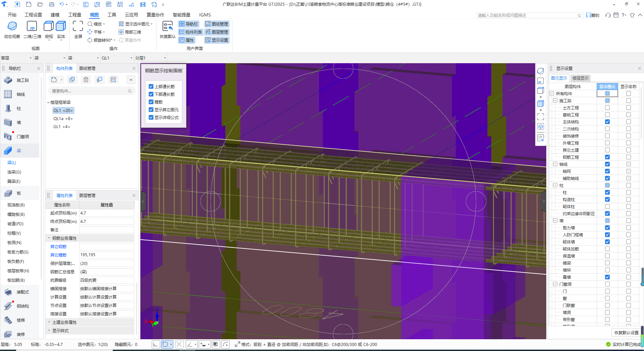The image size is (644, 351).
Task: Switch to 楼层显示 tab
Action: (580, 78)
